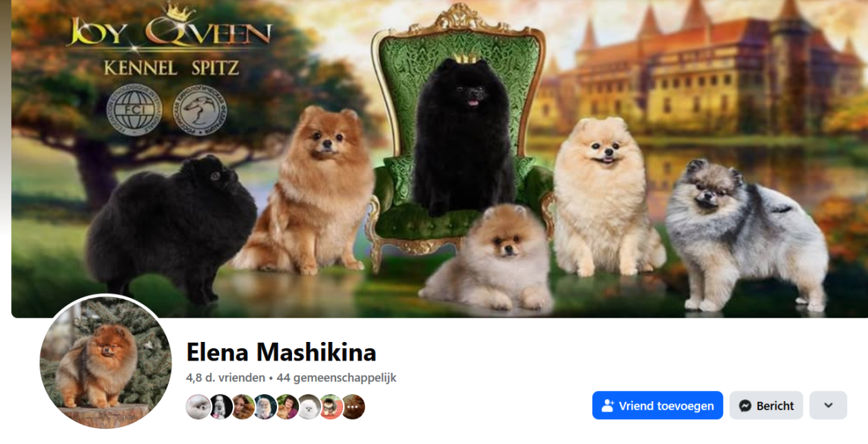The height and width of the screenshot is (444, 868).
Task: Click the Elena Mashikina profile name
Action: 281,352
